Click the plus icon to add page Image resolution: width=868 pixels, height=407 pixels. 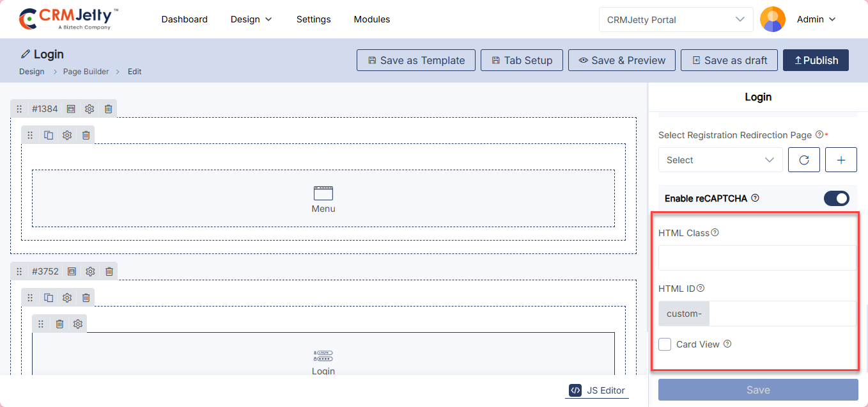tap(841, 160)
